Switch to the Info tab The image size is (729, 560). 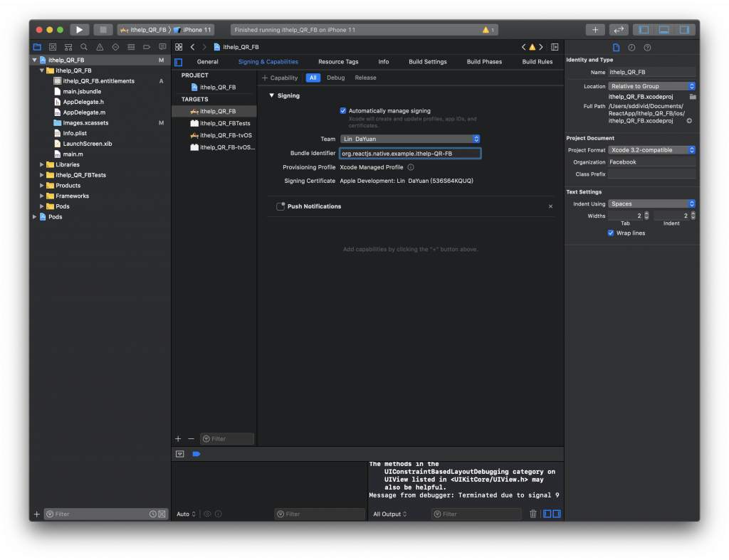click(384, 62)
